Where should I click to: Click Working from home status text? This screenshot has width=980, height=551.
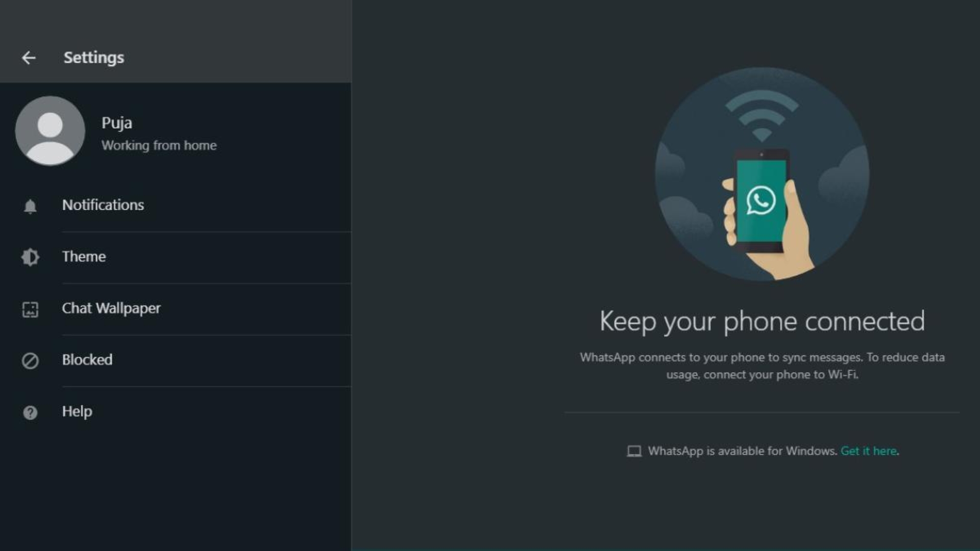[x=160, y=144]
